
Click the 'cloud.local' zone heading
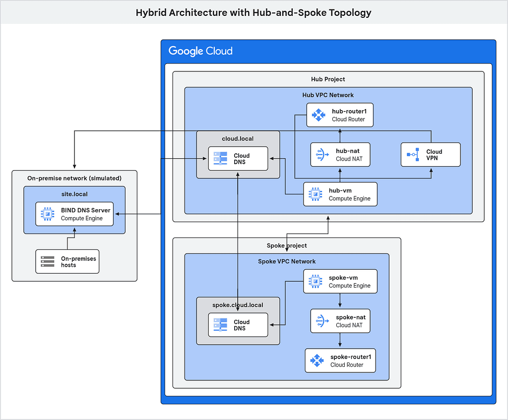click(x=238, y=139)
